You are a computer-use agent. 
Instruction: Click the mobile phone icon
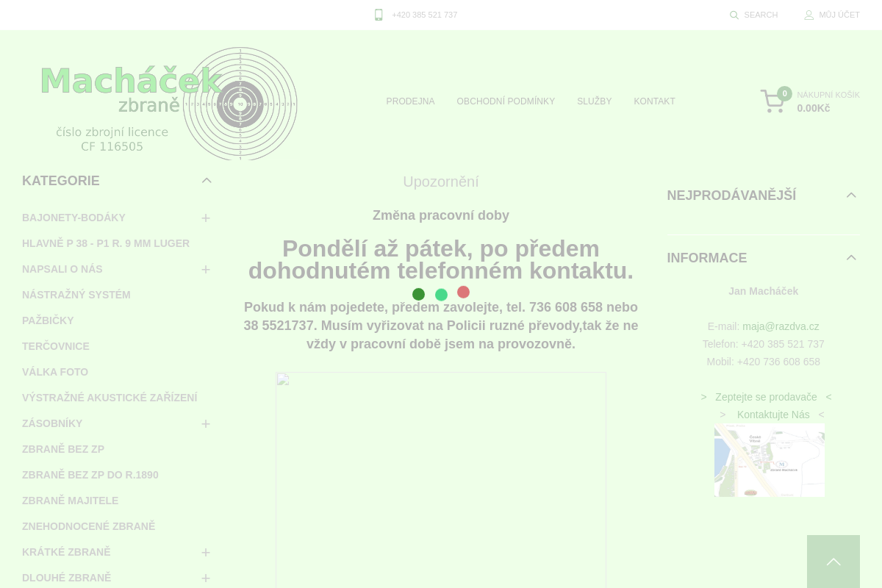click(x=379, y=15)
